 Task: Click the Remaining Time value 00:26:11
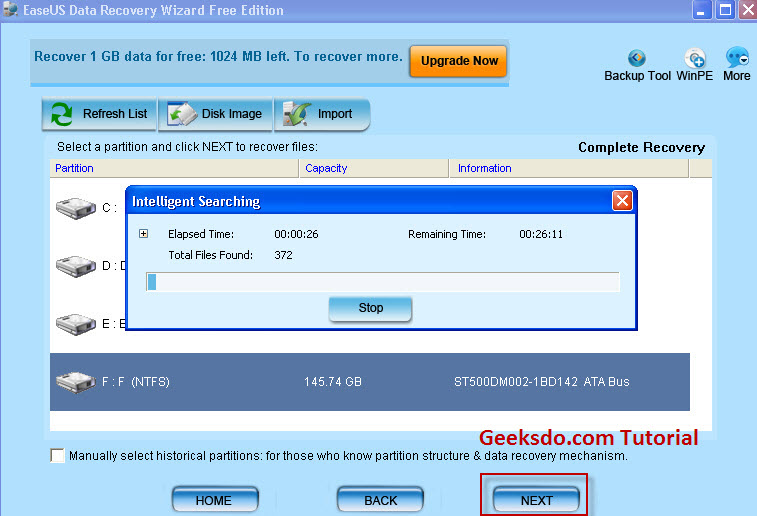541,234
